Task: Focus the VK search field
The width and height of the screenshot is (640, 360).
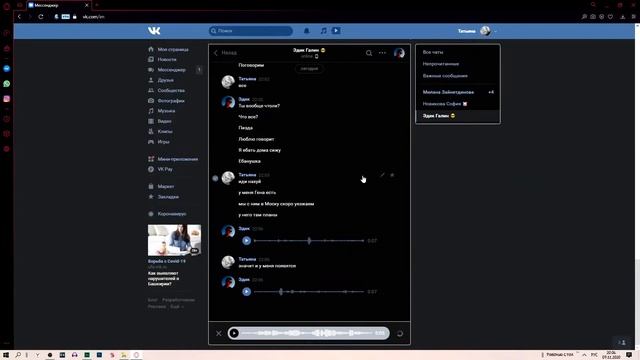Action: coord(251,31)
